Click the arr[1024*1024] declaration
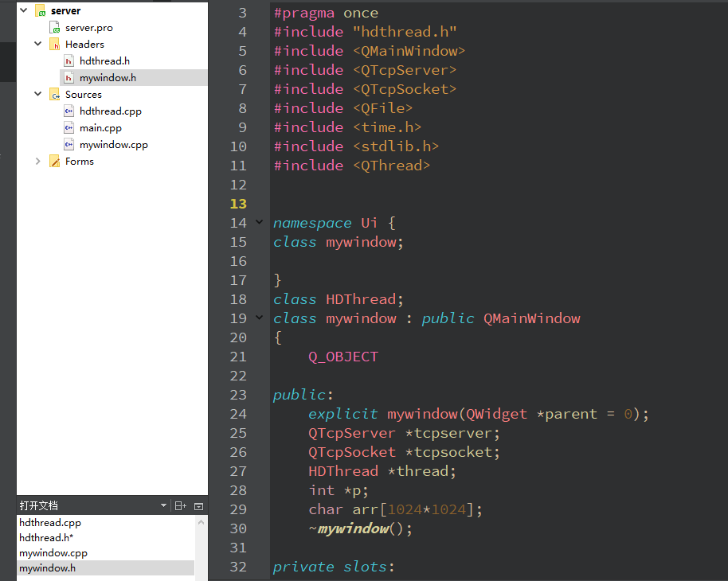 click(417, 509)
